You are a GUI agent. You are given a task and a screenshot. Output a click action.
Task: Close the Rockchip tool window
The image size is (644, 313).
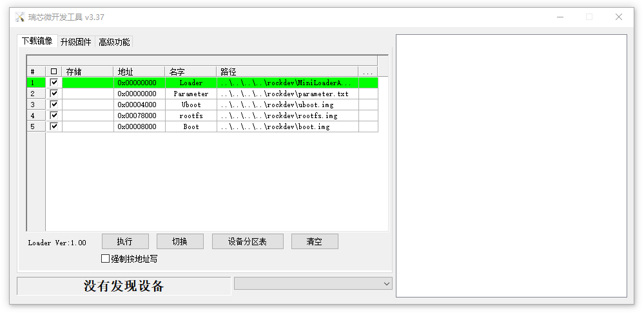tap(618, 17)
